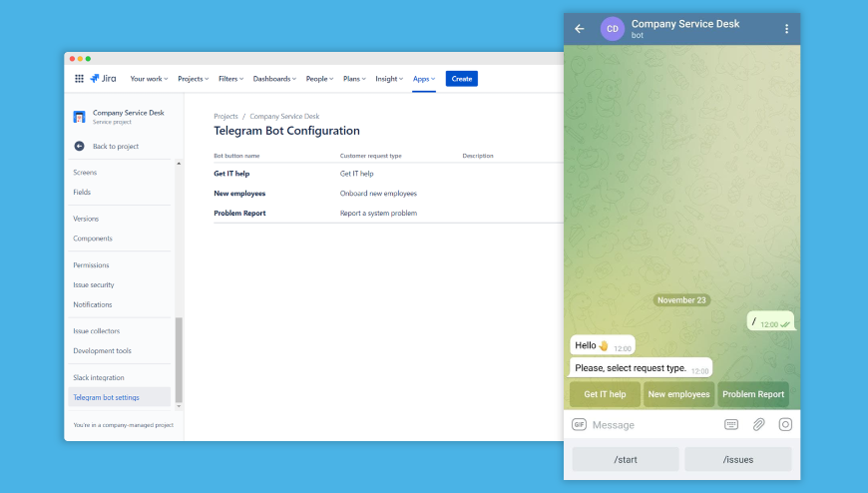Tap the /start command button
The height and width of the screenshot is (493, 868).
coord(626,459)
